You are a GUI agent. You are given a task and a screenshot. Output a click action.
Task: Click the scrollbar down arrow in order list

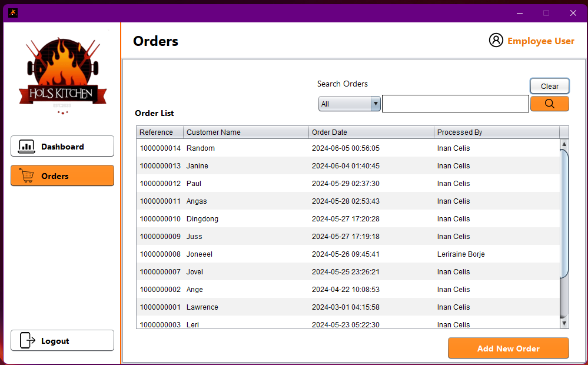coord(564,323)
